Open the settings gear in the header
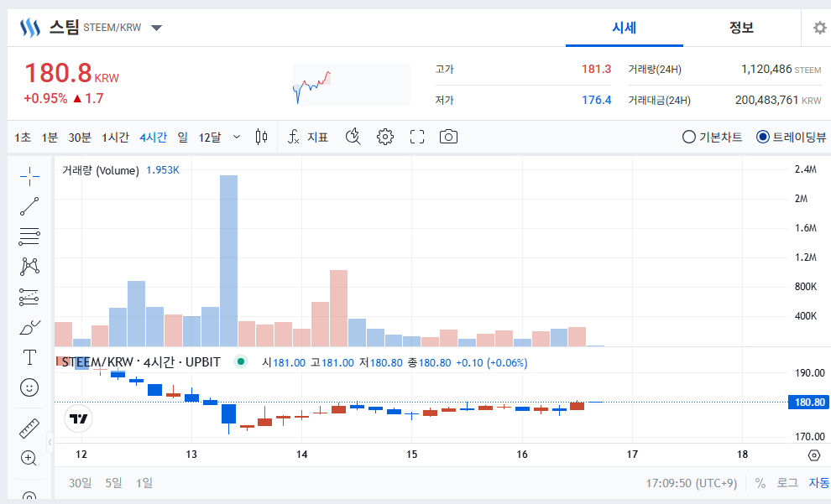The width and height of the screenshot is (831, 504). pyautogui.click(x=820, y=28)
